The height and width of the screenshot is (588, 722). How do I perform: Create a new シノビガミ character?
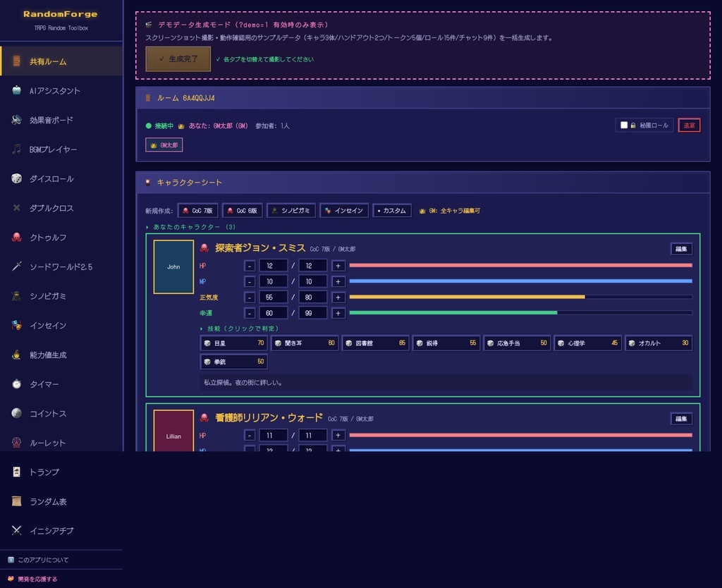point(291,210)
